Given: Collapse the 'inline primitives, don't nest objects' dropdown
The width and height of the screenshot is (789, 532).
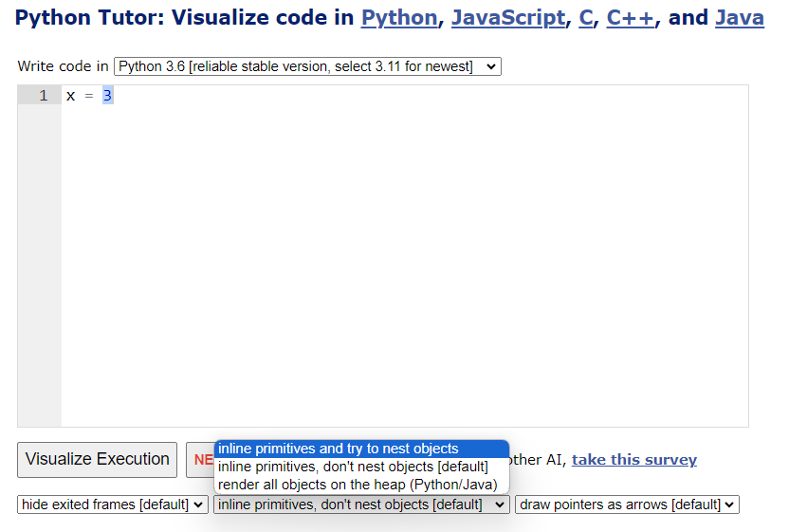Looking at the screenshot, I should pyautogui.click(x=361, y=504).
